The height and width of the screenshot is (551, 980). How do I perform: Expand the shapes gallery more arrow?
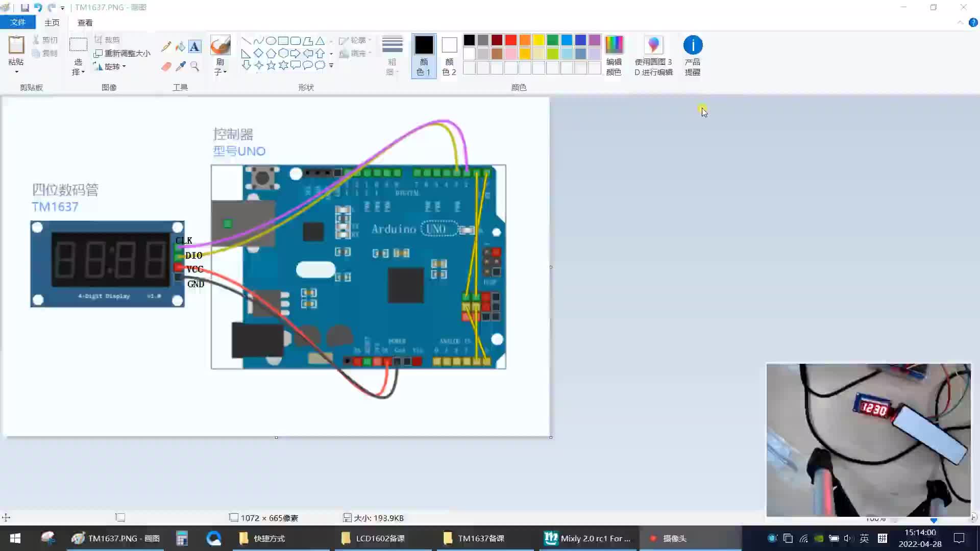point(331,65)
